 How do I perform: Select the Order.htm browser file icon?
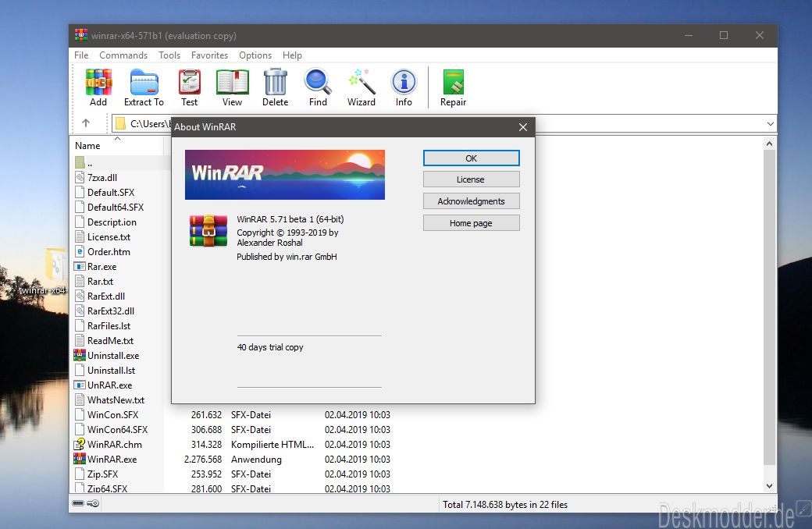[x=80, y=251]
